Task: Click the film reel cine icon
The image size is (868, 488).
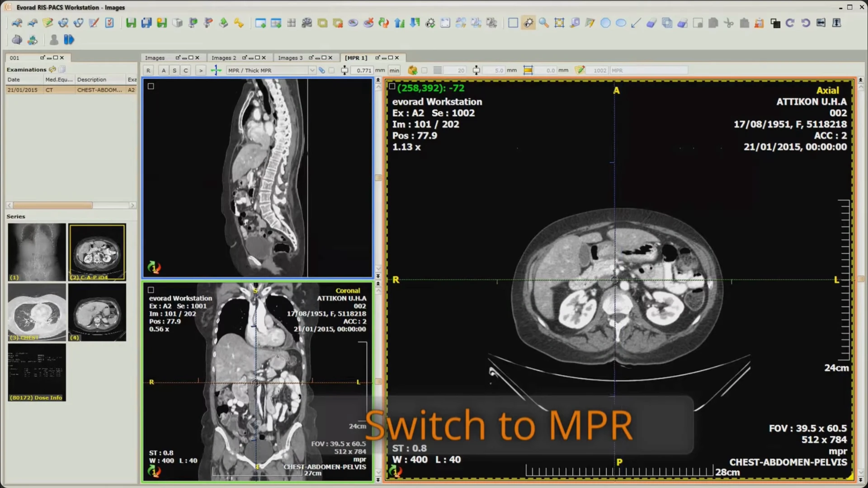Action: pos(307,23)
